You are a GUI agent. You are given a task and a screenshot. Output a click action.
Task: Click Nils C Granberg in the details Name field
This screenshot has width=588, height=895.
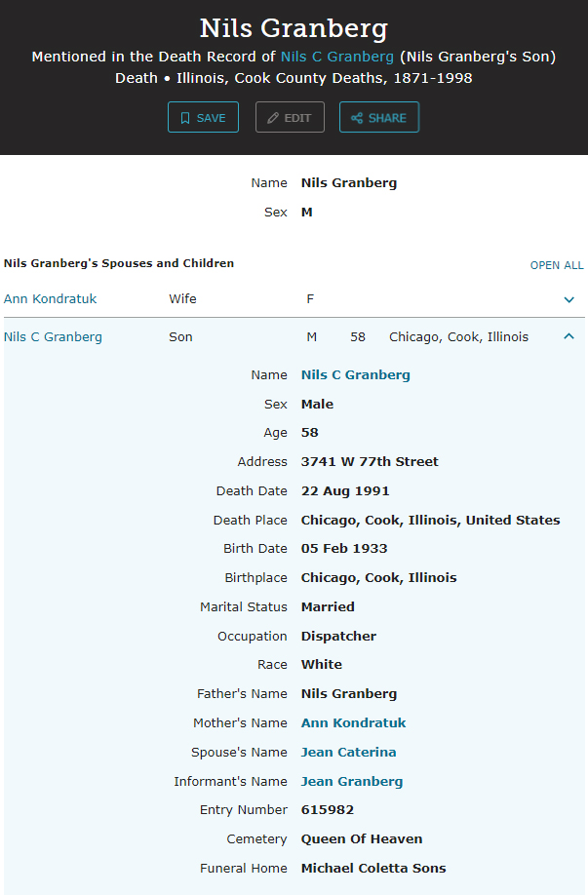[355, 375]
